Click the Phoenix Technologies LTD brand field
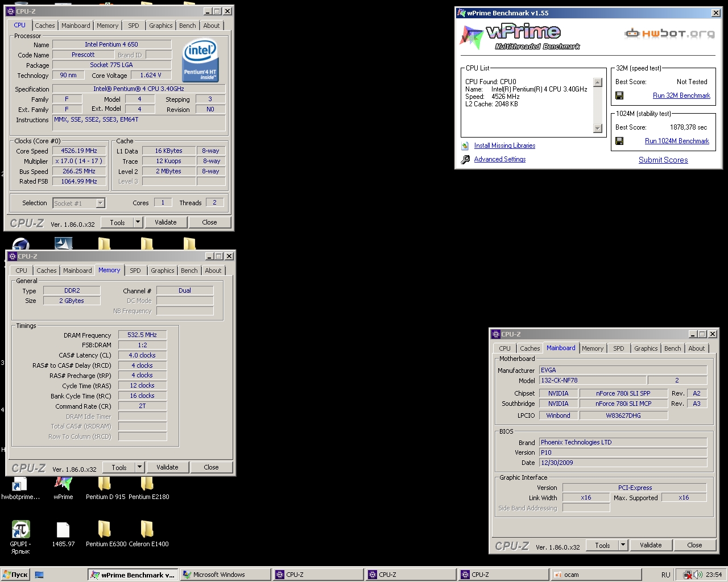The height and width of the screenshot is (582, 728). [623, 442]
